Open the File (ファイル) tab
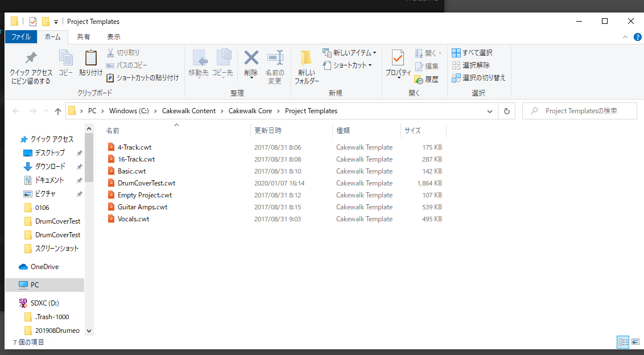 click(21, 36)
